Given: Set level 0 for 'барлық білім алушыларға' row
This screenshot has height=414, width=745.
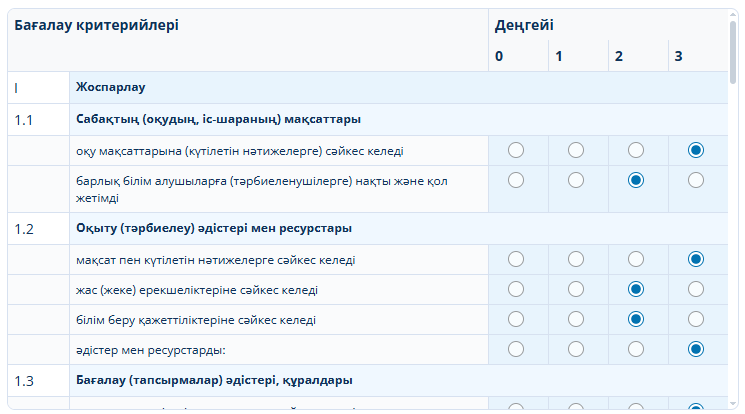Looking at the screenshot, I should pos(516,180).
